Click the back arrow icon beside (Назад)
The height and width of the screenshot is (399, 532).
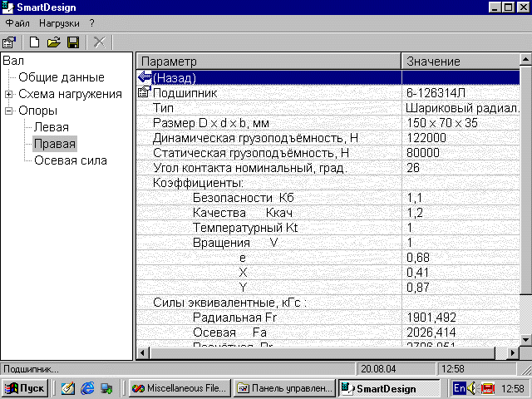coord(145,77)
